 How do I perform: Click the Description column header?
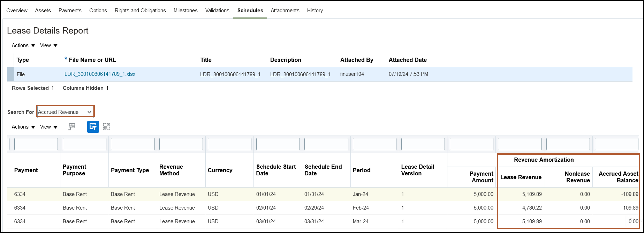click(285, 60)
